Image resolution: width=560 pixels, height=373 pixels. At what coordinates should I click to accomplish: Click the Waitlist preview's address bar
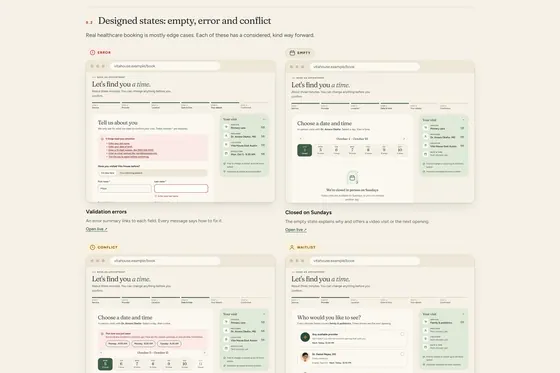pos(364,261)
